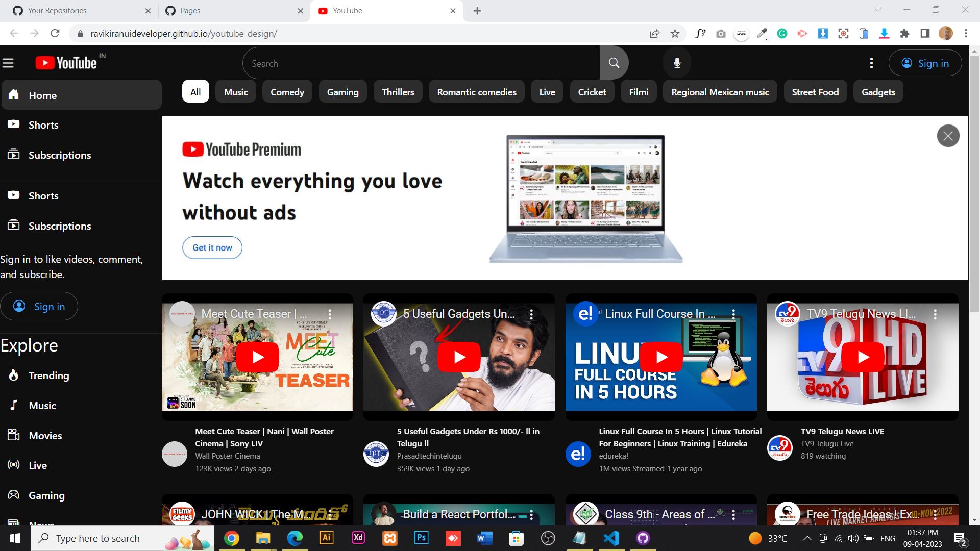Open options for 5 Useful Gadgets video
This screenshot has height=551, width=980.
click(x=531, y=314)
